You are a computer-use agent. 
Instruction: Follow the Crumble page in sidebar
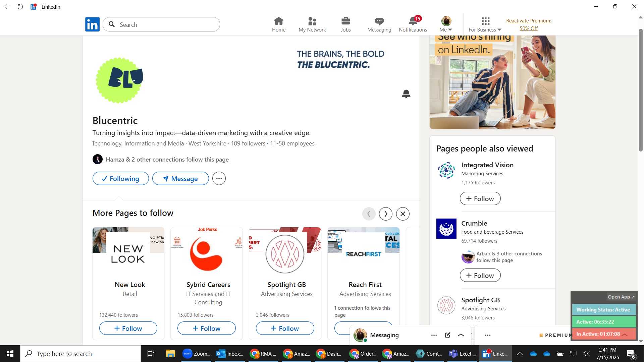click(480, 275)
